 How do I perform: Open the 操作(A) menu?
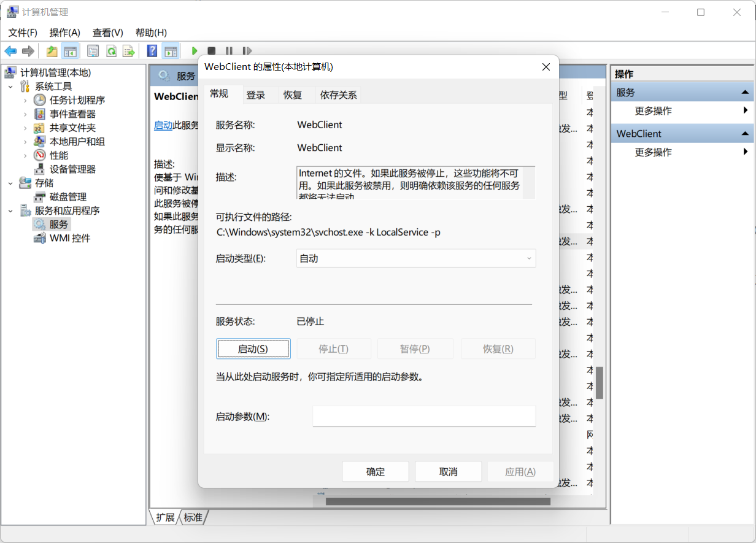coord(65,33)
